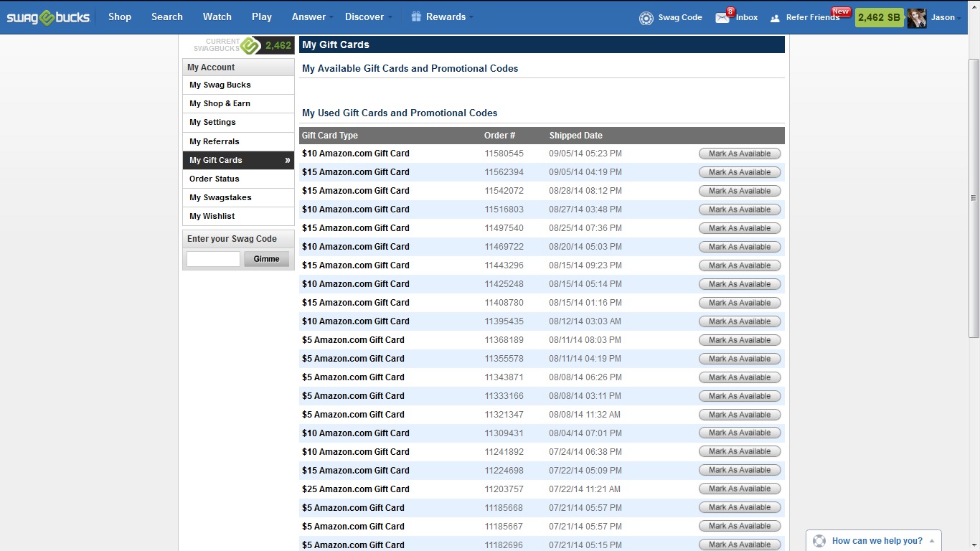Mark order 11203757 as available
980x551 pixels.
pyautogui.click(x=740, y=489)
